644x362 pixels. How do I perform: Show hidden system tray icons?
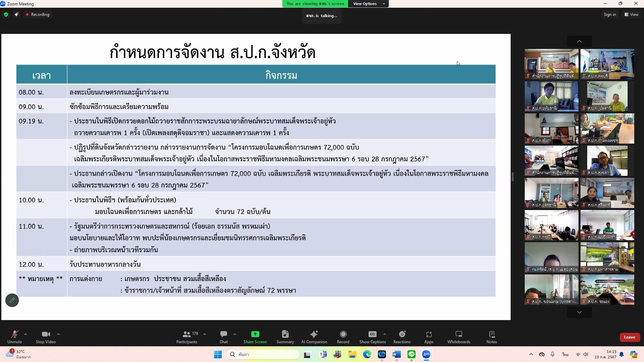(x=531, y=354)
